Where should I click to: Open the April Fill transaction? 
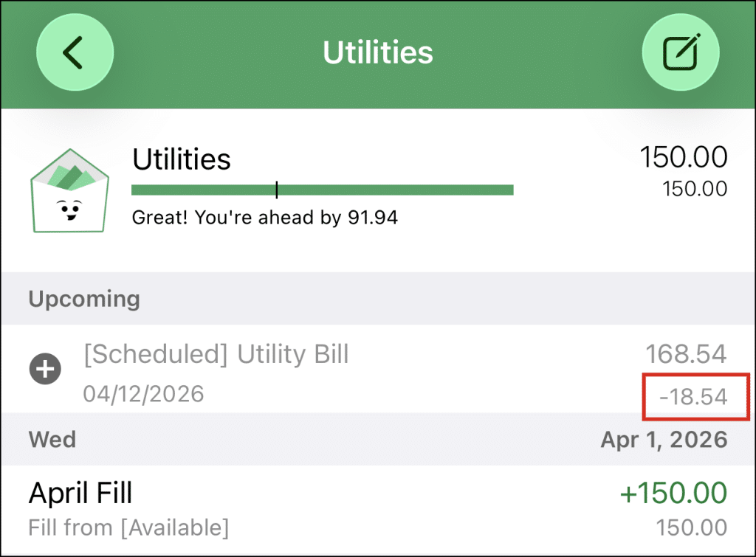[x=80, y=492]
